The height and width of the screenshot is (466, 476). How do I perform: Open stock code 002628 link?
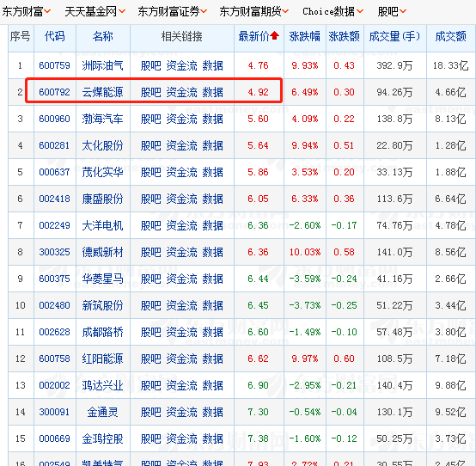(54, 332)
